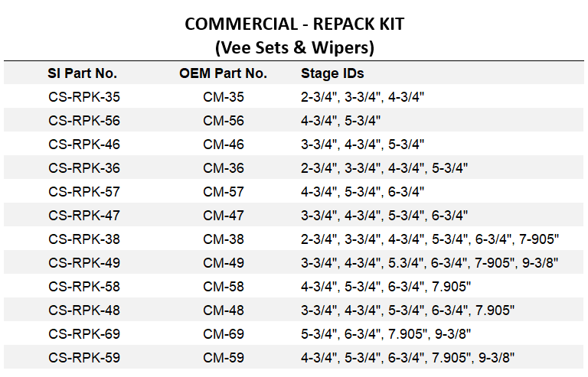Image resolution: width=588 pixels, height=377 pixels.
Task: Click the OEM Part No. column header
Action: click(223, 73)
